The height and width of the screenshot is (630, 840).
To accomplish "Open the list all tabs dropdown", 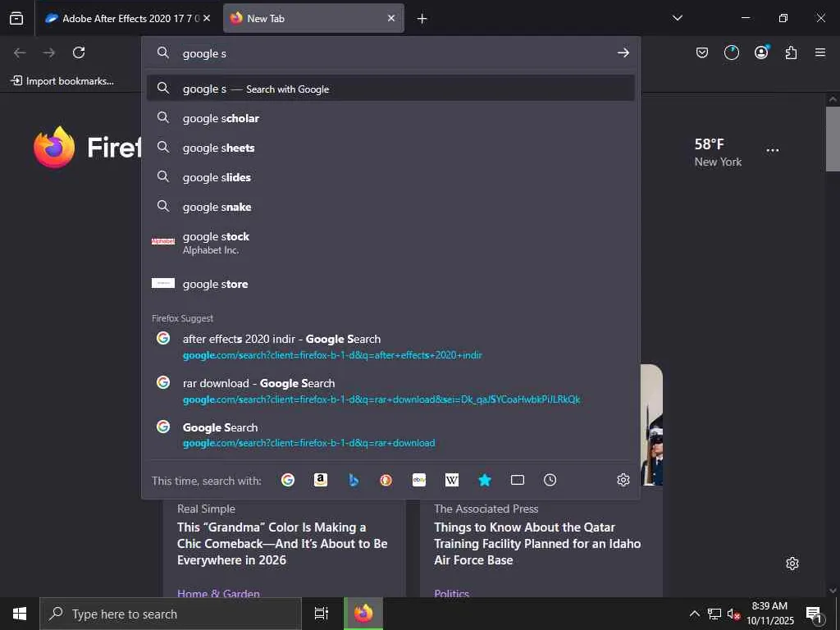I will pos(677,18).
